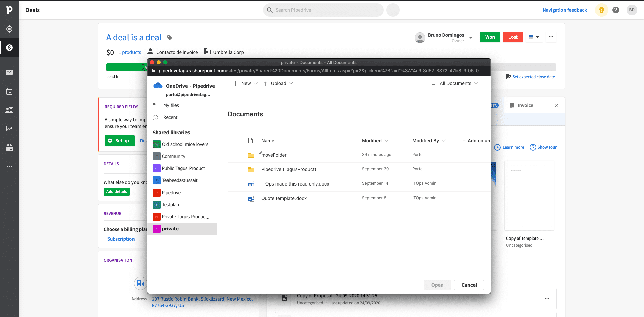
Task: Click Add details button
Action: click(117, 192)
